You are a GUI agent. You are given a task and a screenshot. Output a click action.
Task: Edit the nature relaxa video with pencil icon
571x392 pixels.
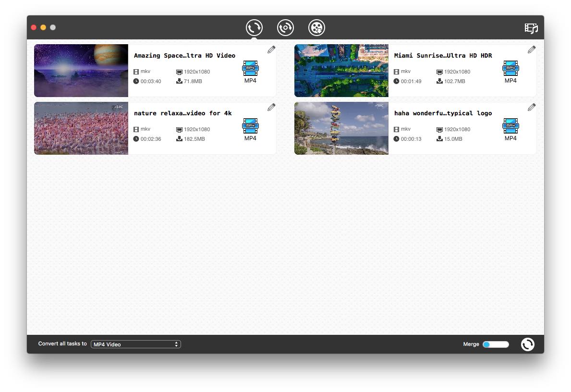[x=271, y=107]
